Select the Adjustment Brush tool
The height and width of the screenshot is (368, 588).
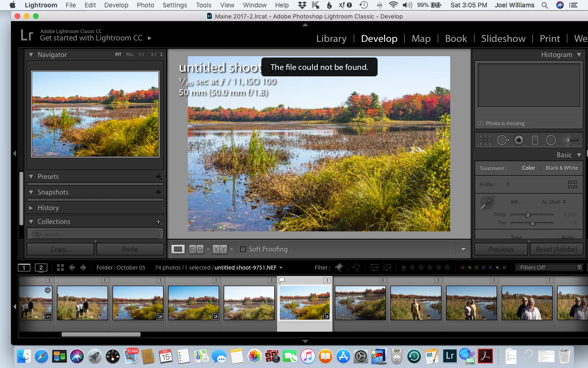[x=571, y=140]
